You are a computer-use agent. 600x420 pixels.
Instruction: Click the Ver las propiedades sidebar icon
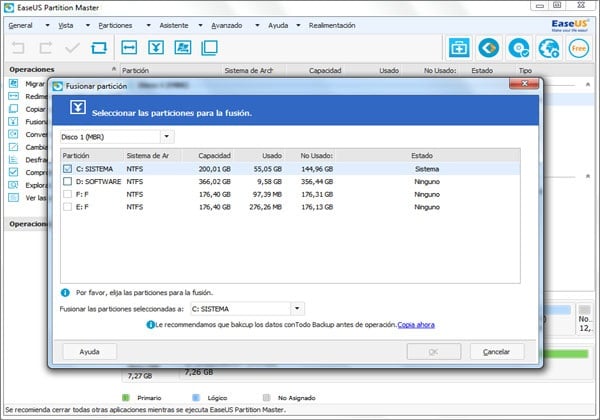pyautogui.click(x=13, y=197)
